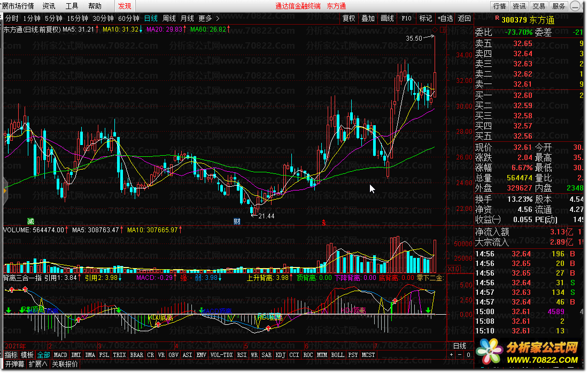Open the 帮助 menu
Image resolution: width=588 pixels, height=373 pixels.
point(95,6)
